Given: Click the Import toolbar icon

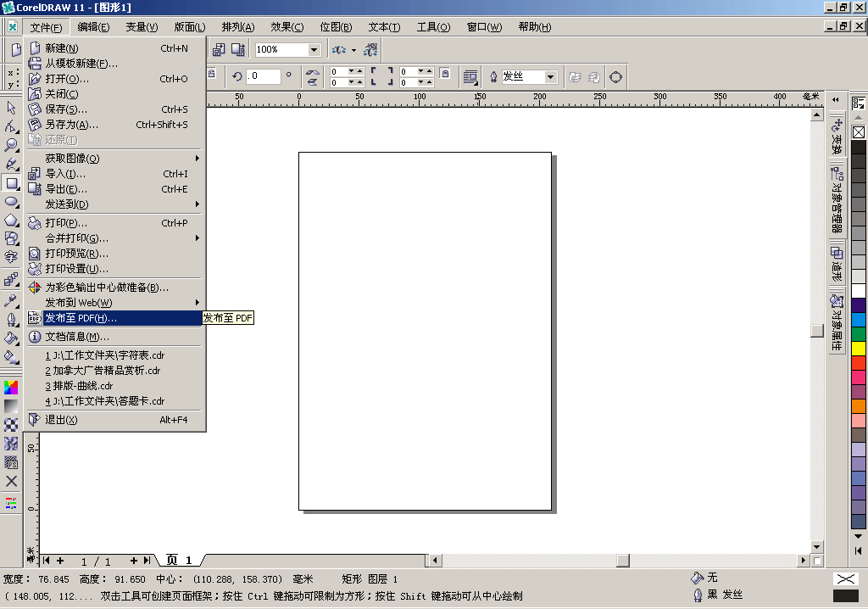Looking at the screenshot, I should point(220,50).
